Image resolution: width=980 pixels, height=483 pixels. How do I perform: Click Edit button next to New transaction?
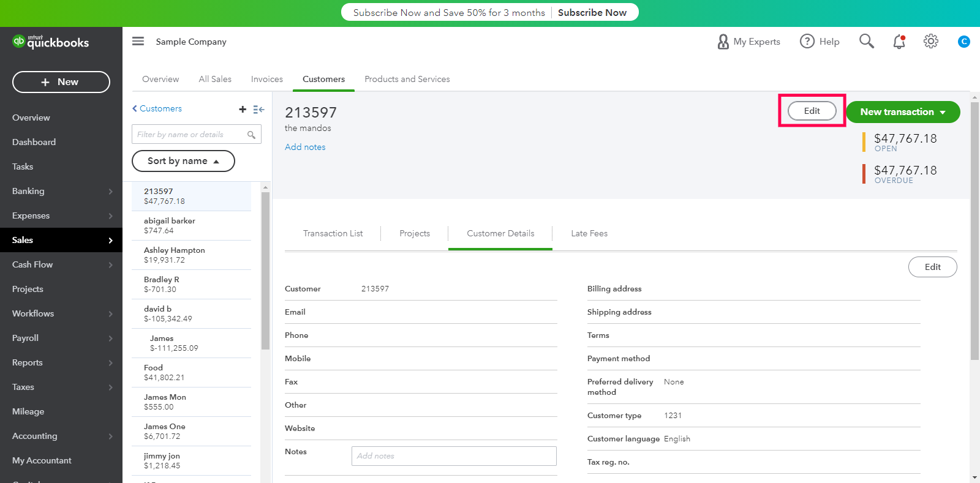tap(812, 111)
